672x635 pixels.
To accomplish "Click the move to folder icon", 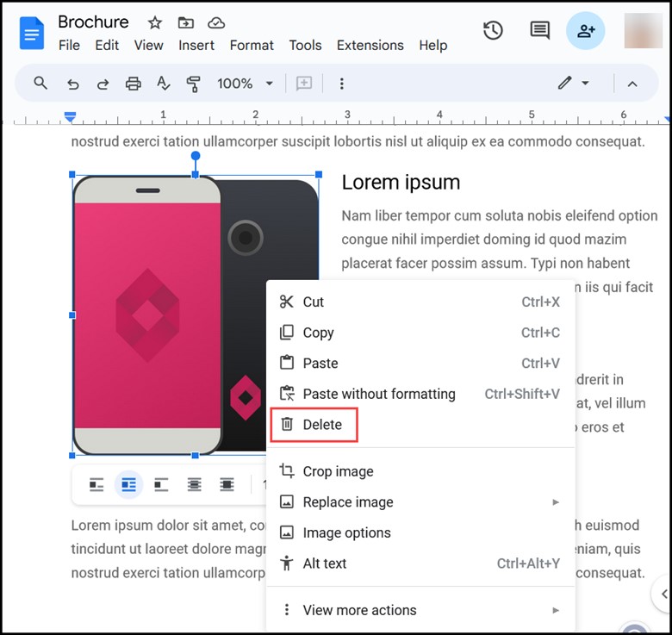I will click(185, 22).
